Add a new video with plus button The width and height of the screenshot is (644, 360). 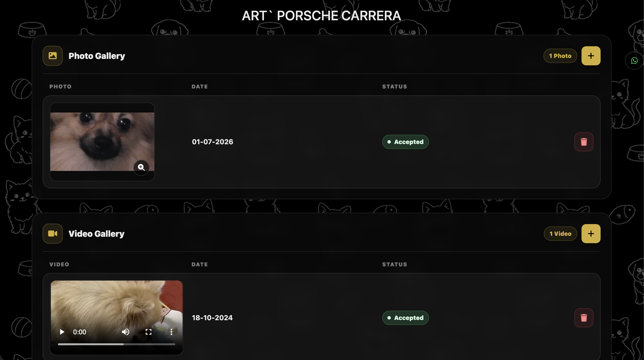click(591, 233)
